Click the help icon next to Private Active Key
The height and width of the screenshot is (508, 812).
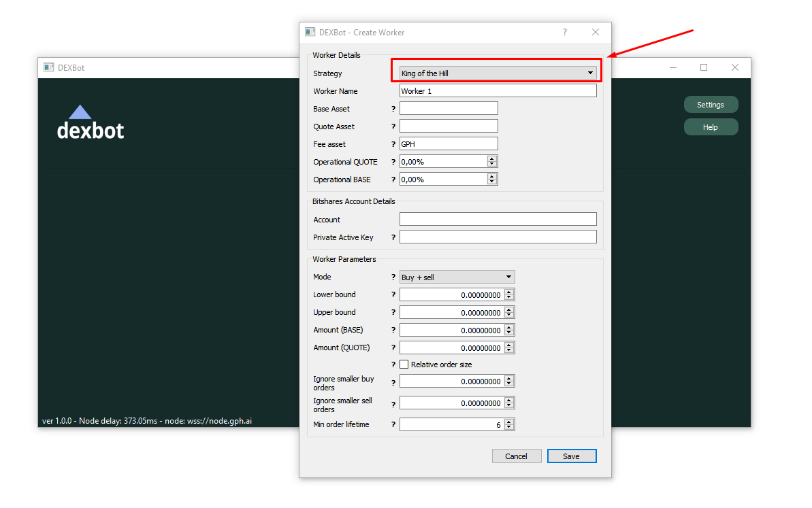click(x=393, y=237)
